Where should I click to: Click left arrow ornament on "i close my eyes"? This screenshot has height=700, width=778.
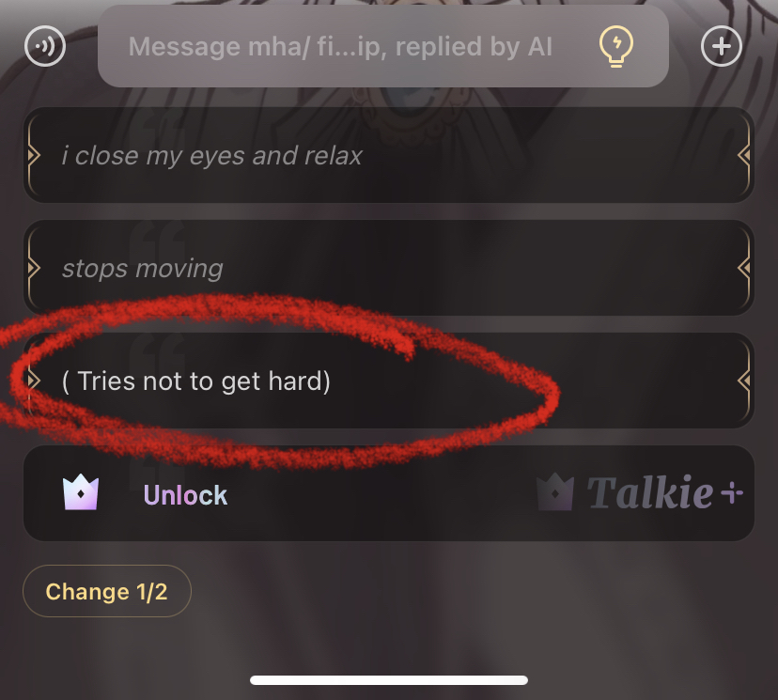point(33,155)
